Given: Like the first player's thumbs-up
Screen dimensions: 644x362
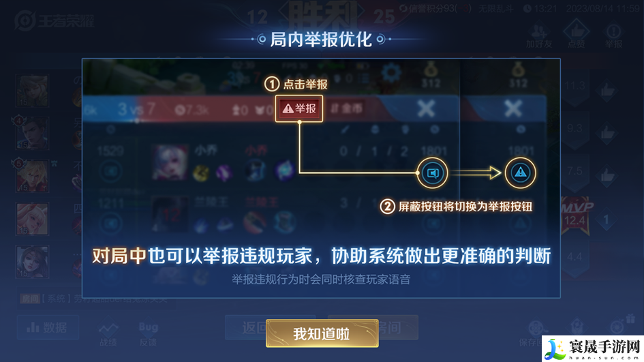Looking at the screenshot, I should [607, 90].
